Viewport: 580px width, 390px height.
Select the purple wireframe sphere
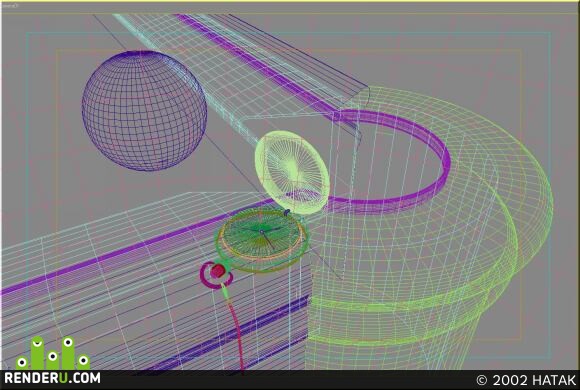click(x=144, y=111)
